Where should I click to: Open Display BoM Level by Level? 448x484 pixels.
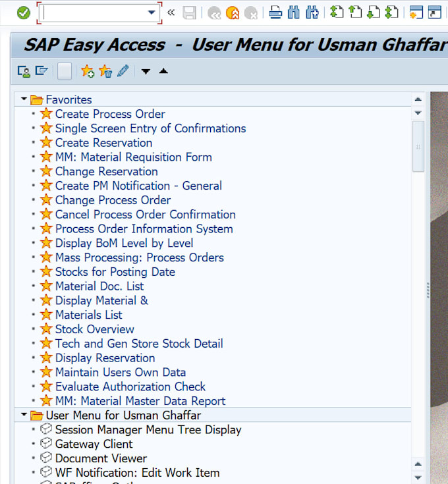tap(124, 243)
